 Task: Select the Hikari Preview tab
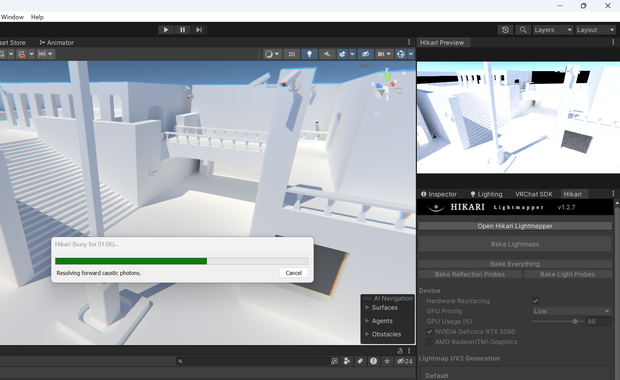point(442,42)
